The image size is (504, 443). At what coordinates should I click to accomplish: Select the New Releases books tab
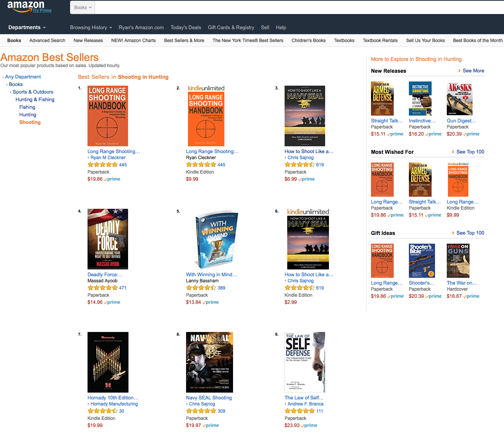click(88, 41)
